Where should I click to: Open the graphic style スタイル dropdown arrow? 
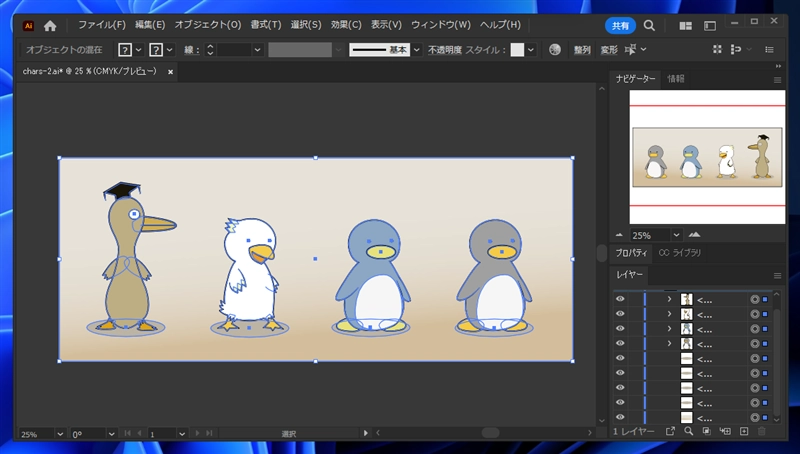(531, 50)
